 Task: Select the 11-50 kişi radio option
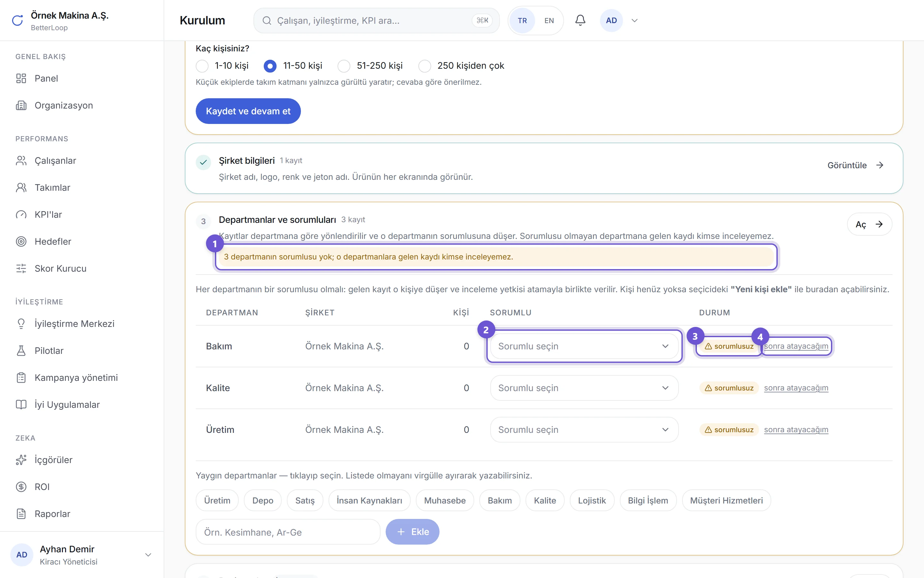pos(270,66)
